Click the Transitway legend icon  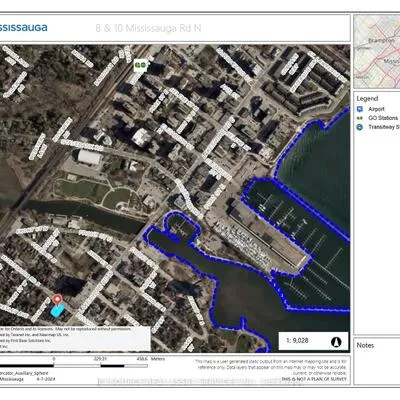[359, 127]
